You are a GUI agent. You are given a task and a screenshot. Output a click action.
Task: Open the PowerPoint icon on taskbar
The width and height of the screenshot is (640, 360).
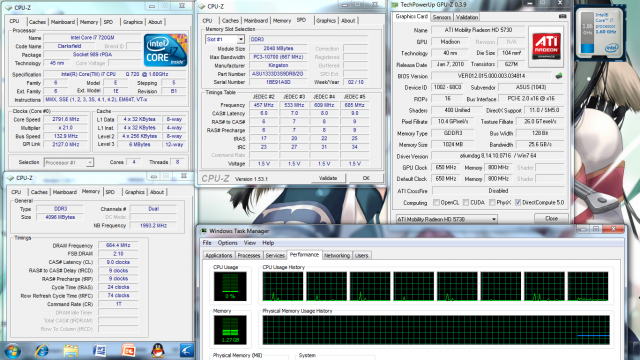[128, 351]
